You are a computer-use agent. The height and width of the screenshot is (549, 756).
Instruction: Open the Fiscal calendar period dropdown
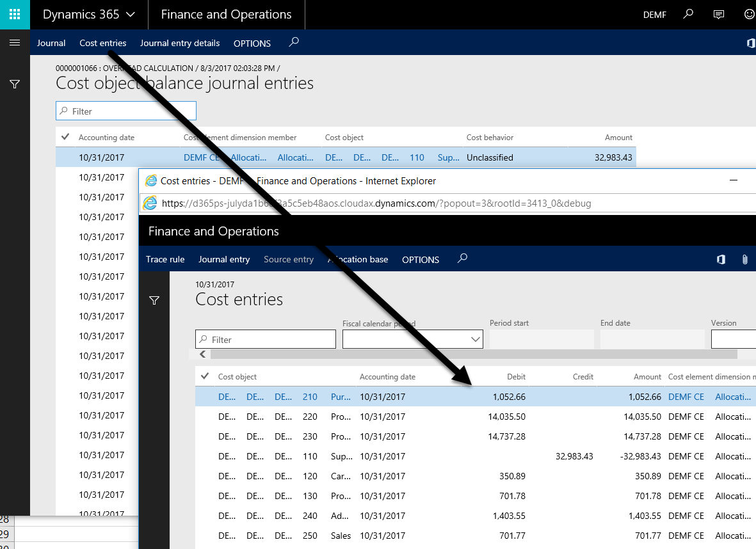pos(476,339)
